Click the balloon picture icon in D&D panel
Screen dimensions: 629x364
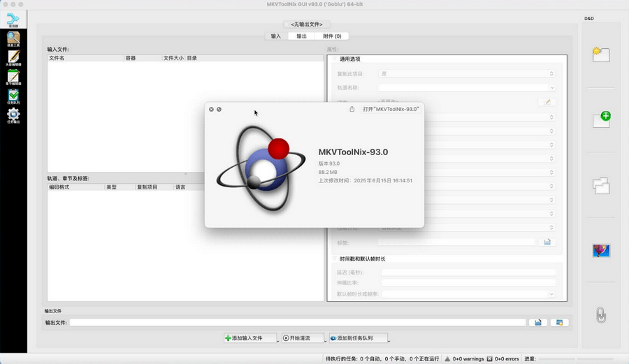coord(601,251)
